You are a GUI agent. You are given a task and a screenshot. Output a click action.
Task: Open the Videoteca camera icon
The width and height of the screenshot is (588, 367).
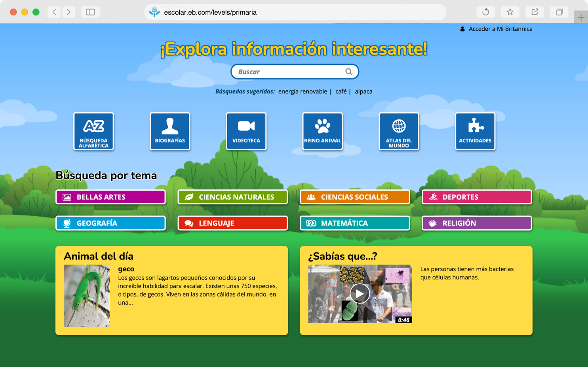pyautogui.click(x=246, y=131)
